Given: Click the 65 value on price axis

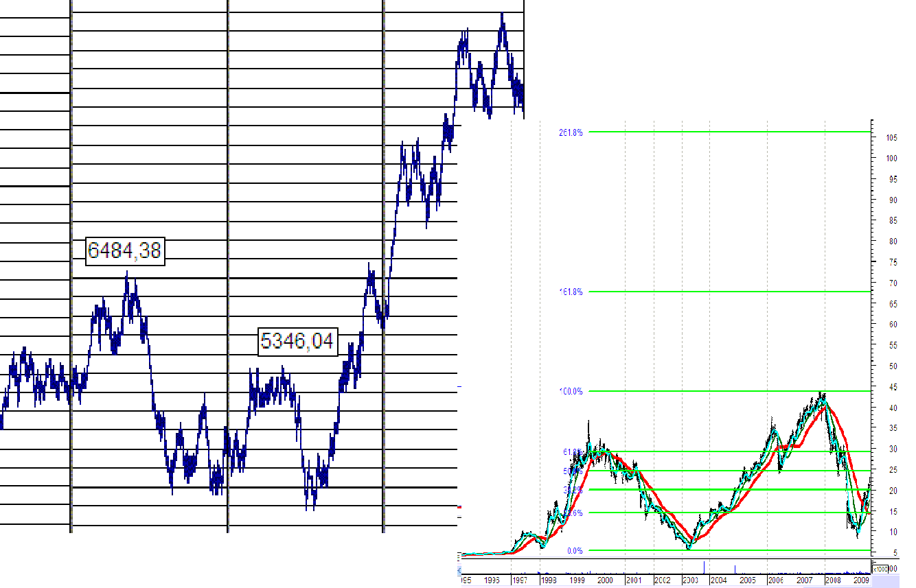Looking at the screenshot, I should point(894,304).
